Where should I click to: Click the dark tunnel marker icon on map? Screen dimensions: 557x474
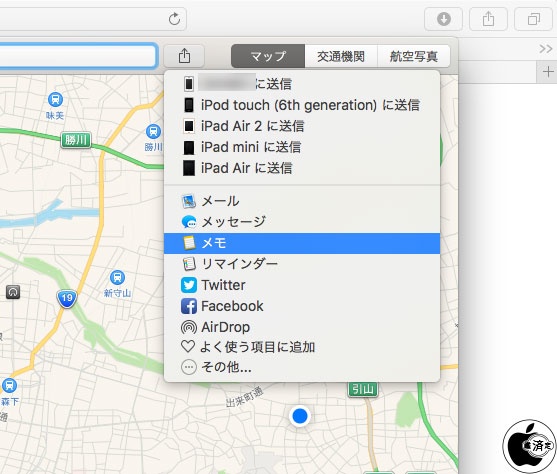coord(13,292)
